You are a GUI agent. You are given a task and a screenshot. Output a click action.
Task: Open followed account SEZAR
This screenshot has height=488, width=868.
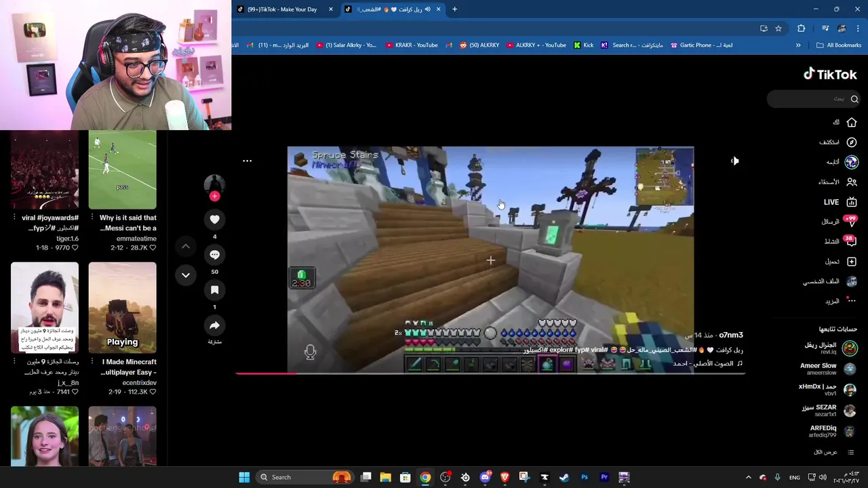(827, 410)
